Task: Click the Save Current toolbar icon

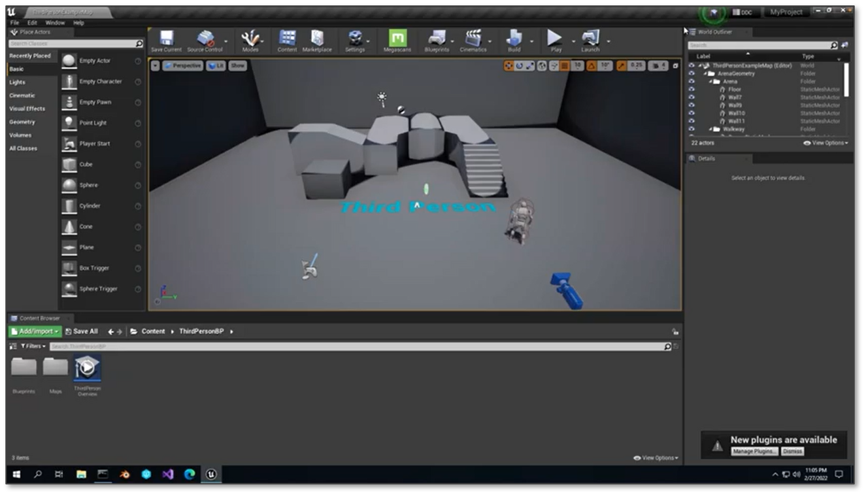Action: pyautogui.click(x=166, y=41)
